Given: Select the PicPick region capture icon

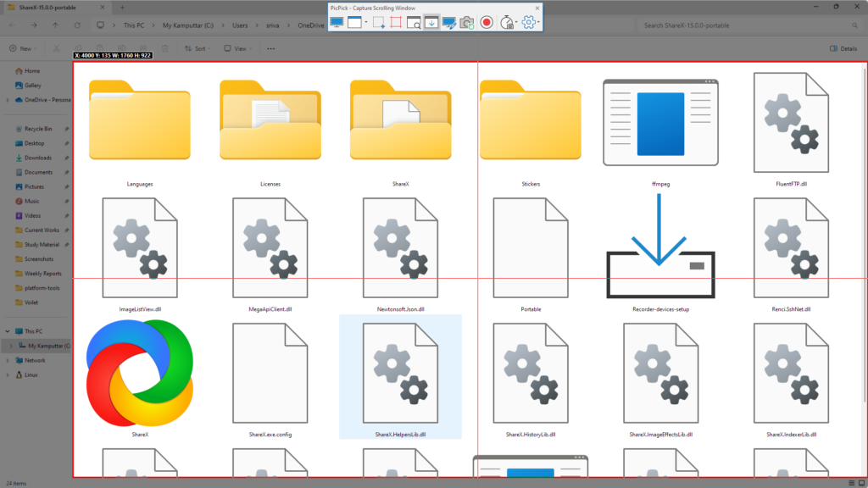Looking at the screenshot, I should click(x=377, y=22).
